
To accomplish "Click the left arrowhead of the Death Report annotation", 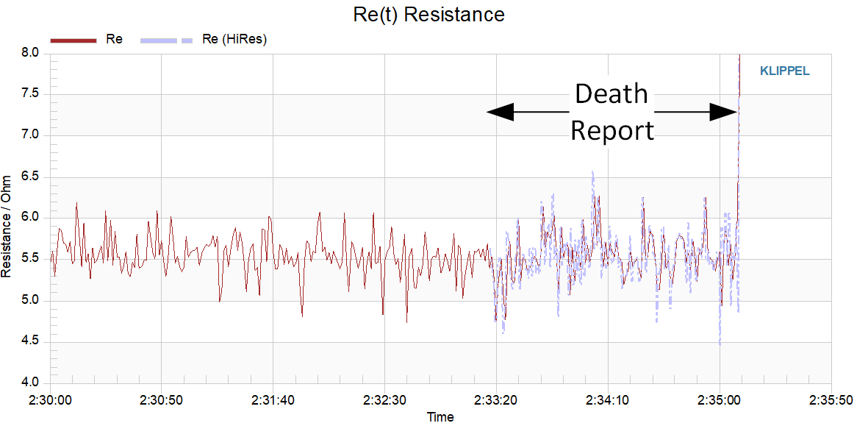I will tap(500, 112).
